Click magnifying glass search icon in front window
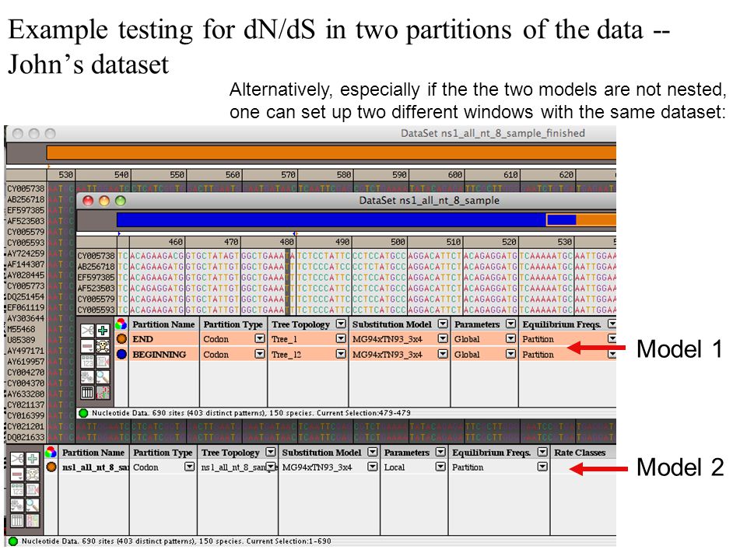 coord(103,377)
